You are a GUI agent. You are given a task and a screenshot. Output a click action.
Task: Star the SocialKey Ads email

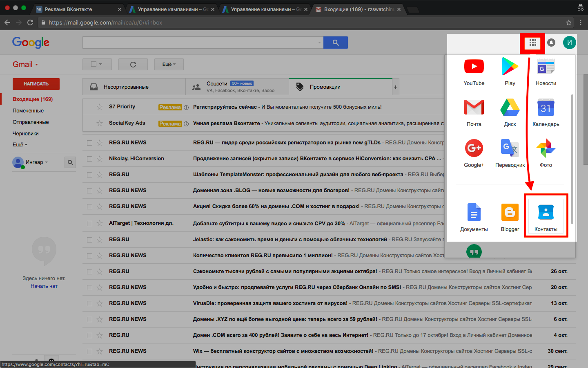(100, 123)
